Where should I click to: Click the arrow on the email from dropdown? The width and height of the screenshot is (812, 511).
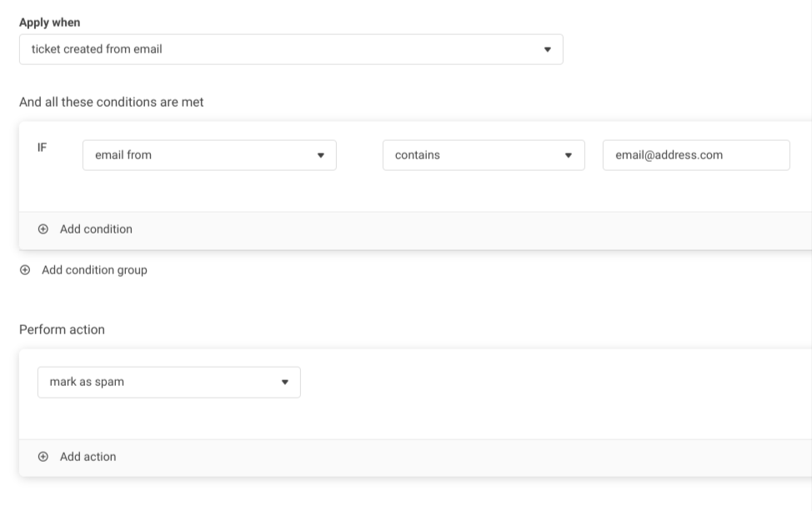click(321, 155)
